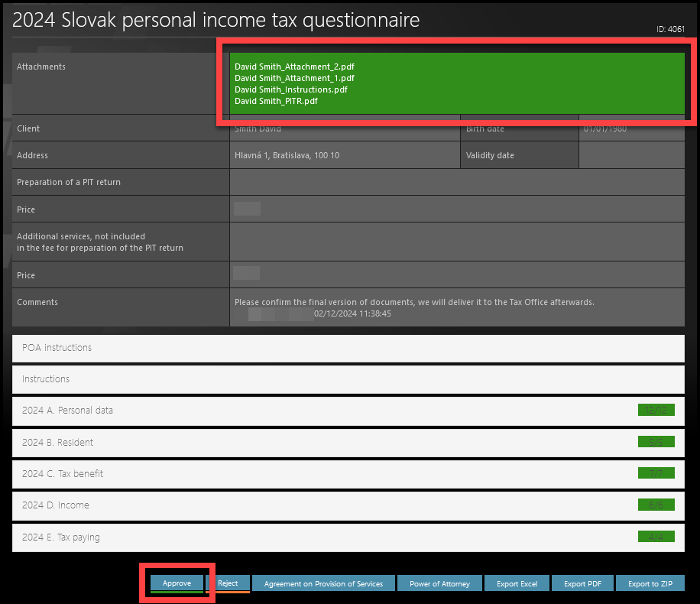Open David Smith_Instructions.pdf file
Image resolution: width=700 pixels, height=604 pixels.
pyautogui.click(x=290, y=89)
